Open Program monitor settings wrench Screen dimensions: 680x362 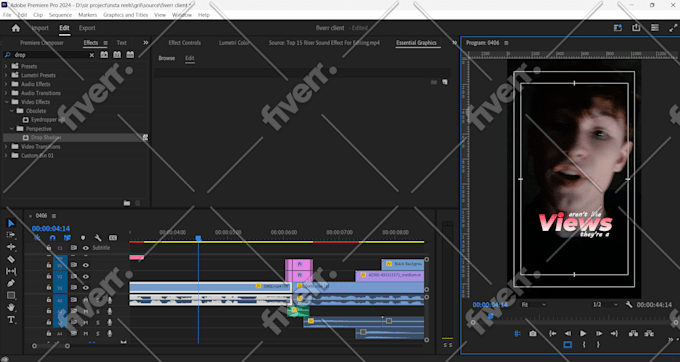(629, 305)
